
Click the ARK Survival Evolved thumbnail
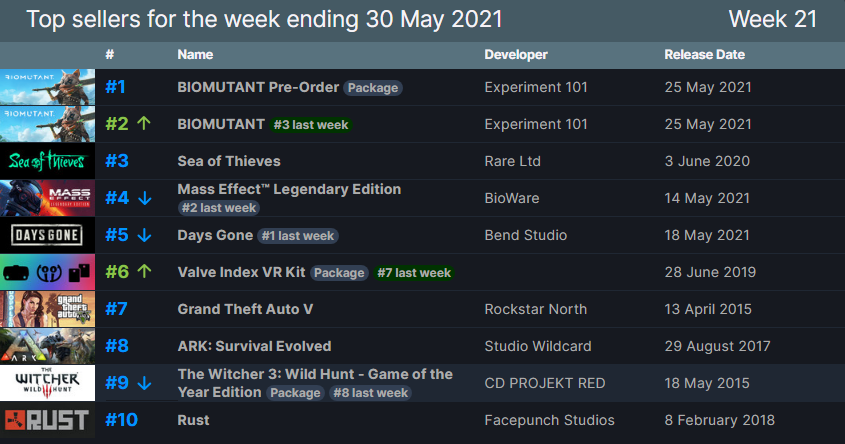pyautogui.click(x=48, y=346)
